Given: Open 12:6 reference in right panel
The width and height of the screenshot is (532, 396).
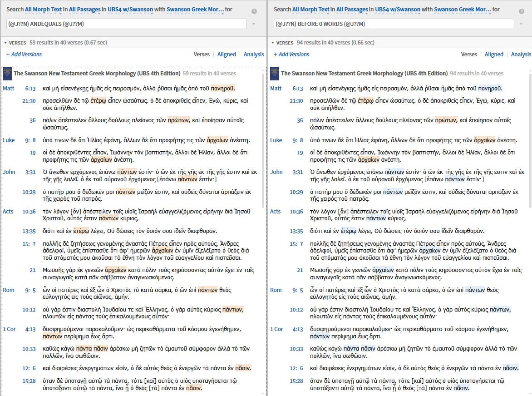Looking at the screenshot, I should click(x=296, y=368).
